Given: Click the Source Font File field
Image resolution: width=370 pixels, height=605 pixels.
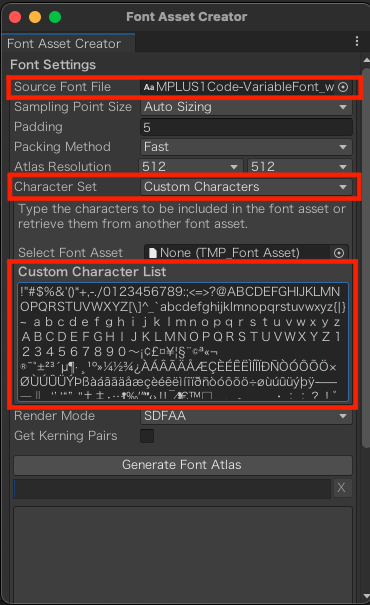Looking at the screenshot, I should pyautogui.click(x=246, y=87).
